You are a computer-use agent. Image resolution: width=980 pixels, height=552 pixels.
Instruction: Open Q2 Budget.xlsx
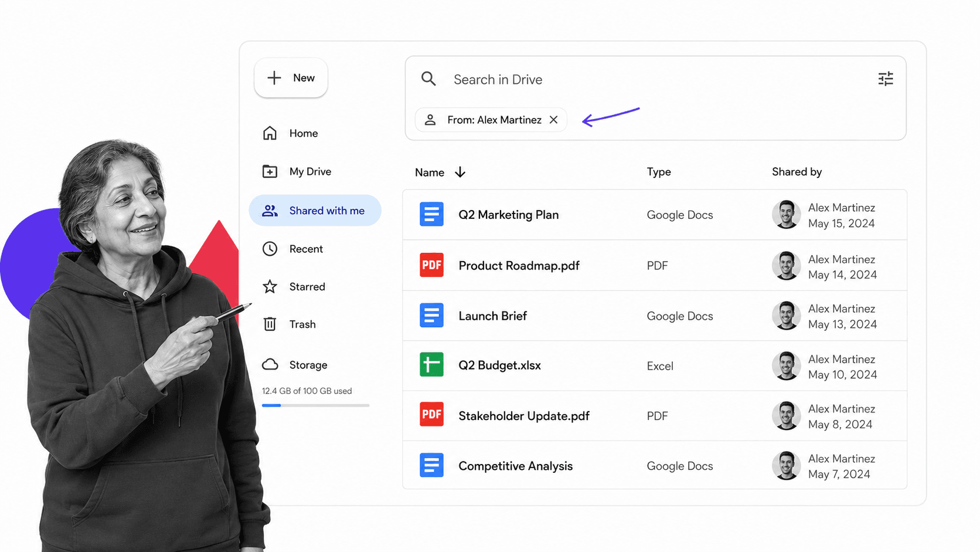pos(499,365)
